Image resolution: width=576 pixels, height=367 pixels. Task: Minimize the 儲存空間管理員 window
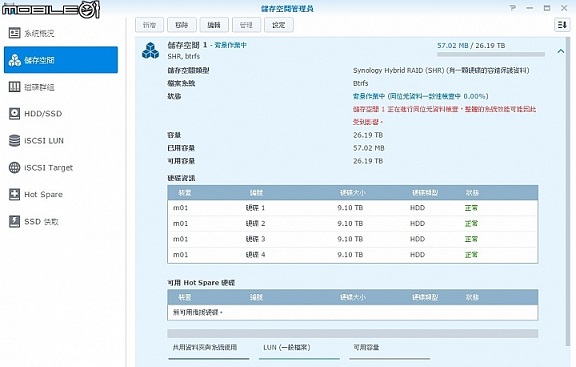point(530,8)
